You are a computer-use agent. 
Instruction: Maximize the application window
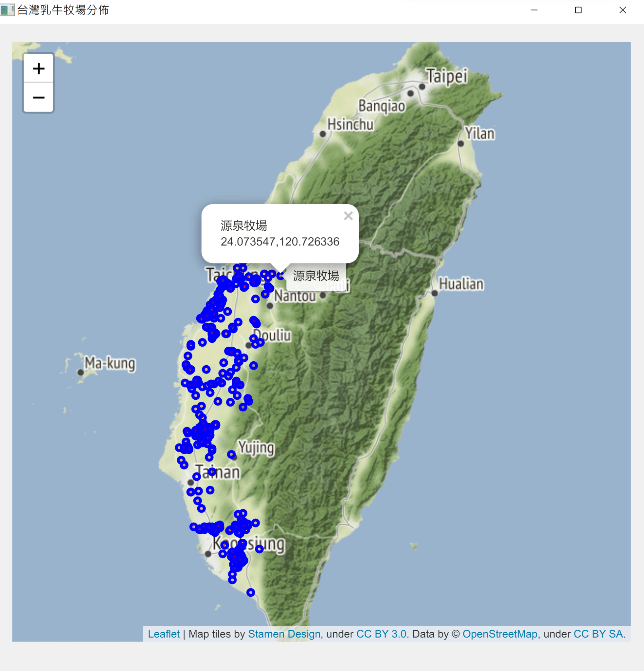578,10
